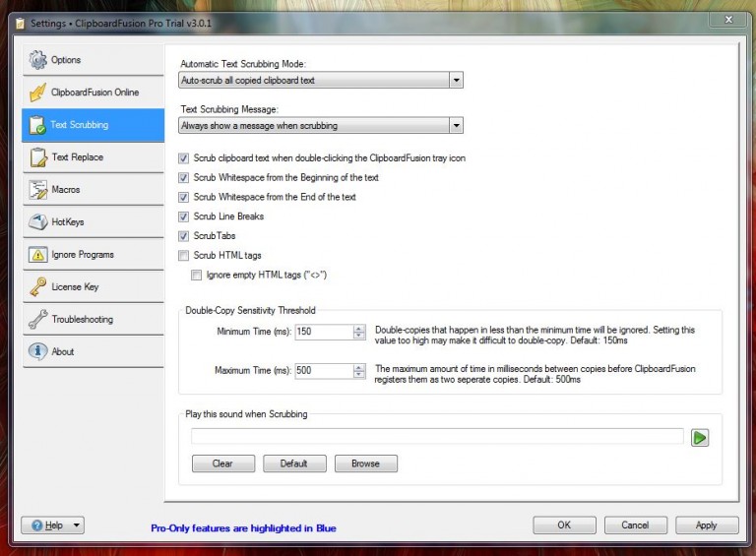Viewport: 756px width, 556px height.
Task: Select the Ignore Programs tab label
Action: pyautogui.click(x=83, y=255)
